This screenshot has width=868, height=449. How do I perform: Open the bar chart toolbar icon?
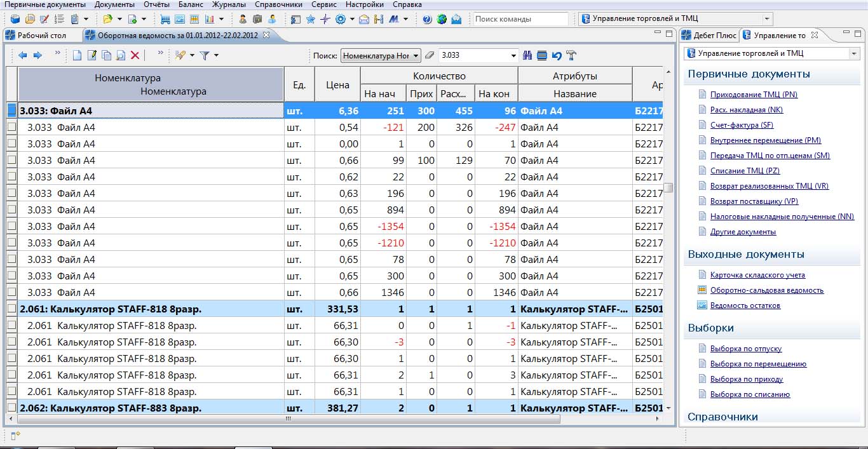click(209, 19)
